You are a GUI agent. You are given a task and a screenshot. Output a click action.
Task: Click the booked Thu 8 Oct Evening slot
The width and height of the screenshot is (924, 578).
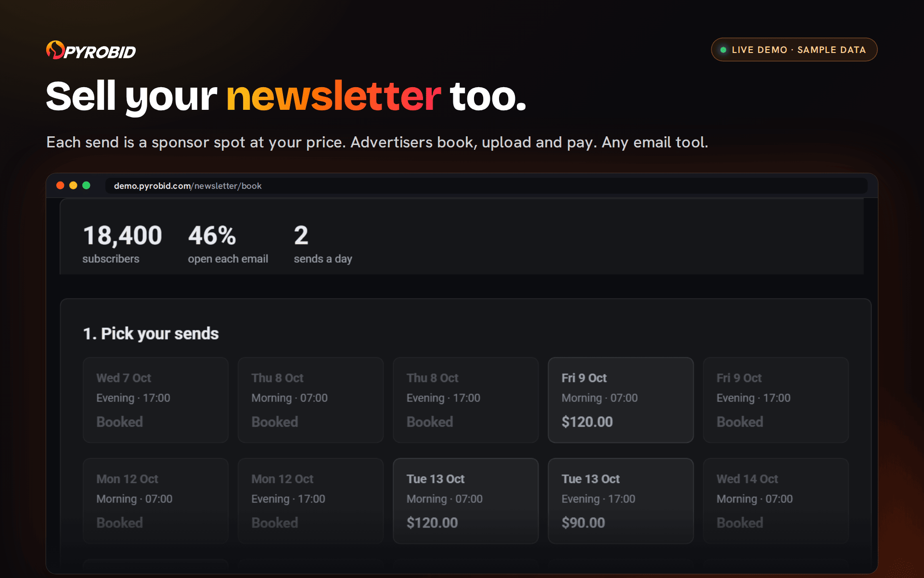[x=465, y=400]
